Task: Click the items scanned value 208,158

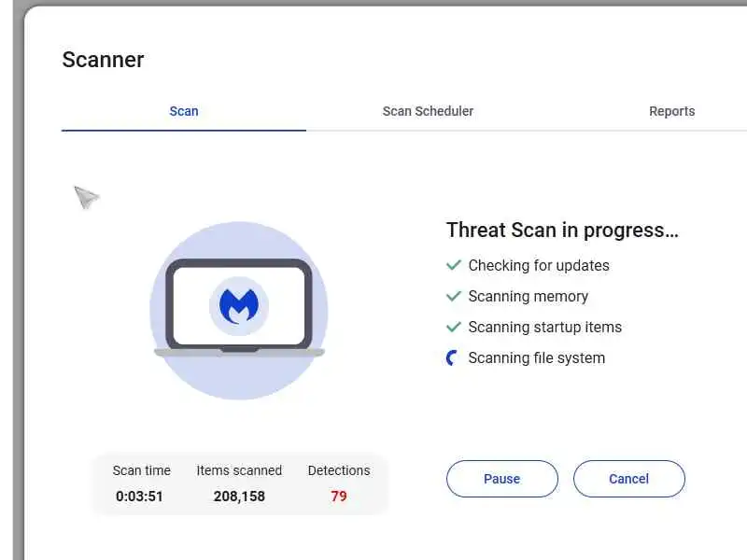Action: tap(239, 497)
